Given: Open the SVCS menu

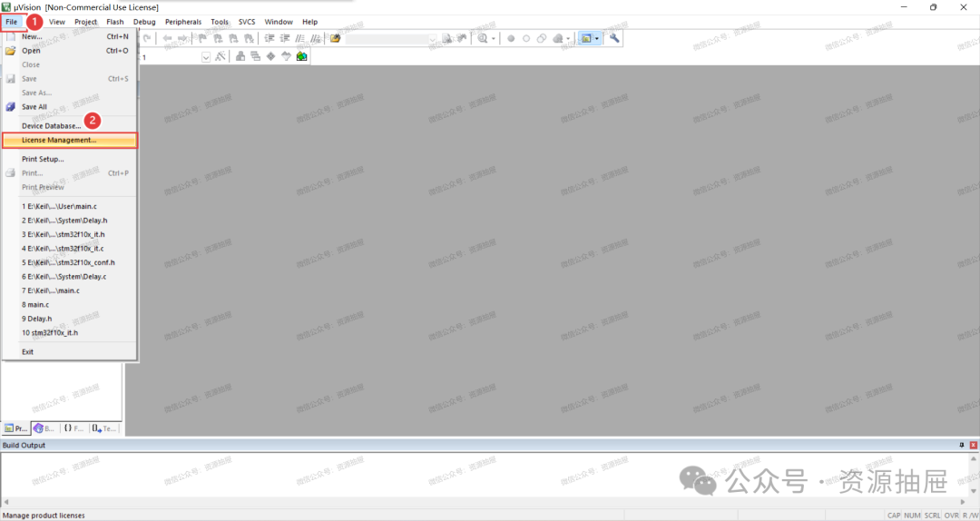Looking at the screenshot, I should pos(247,22).
